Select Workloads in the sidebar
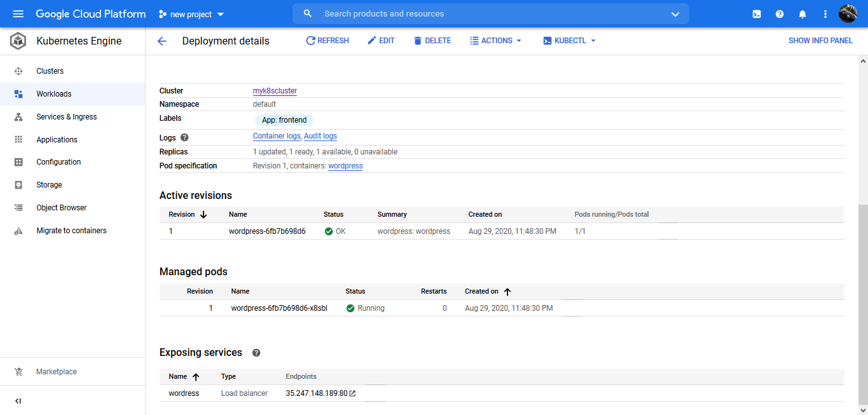The height and width of the screenshot is (415, 868). (x=54, y=94)
